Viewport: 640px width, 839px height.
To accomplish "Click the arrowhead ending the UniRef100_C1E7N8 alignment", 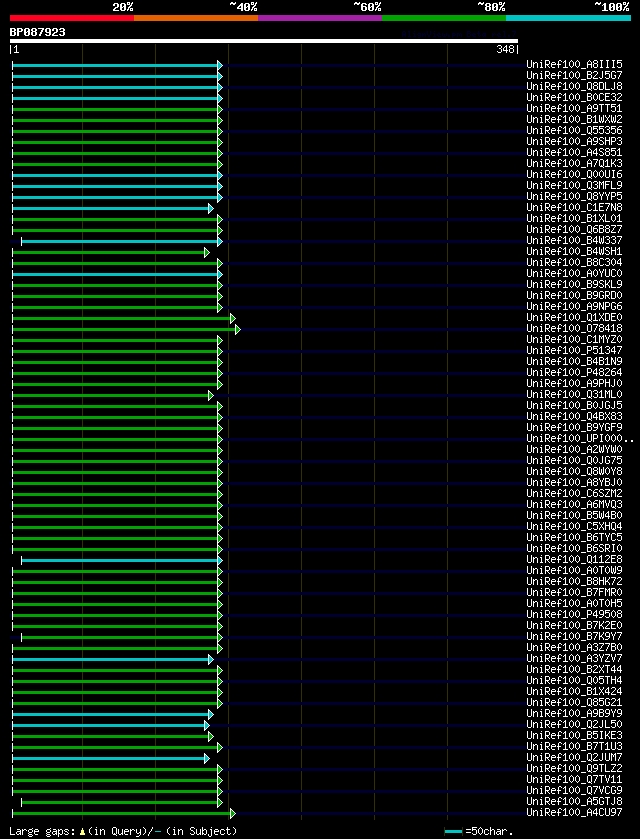I will click(211, 208).
